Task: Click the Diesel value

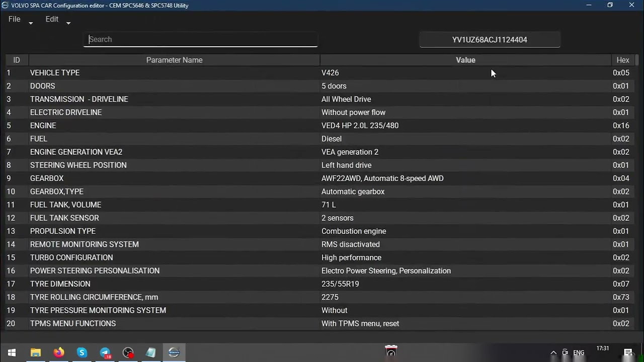Action: click(x=332, y=139)
